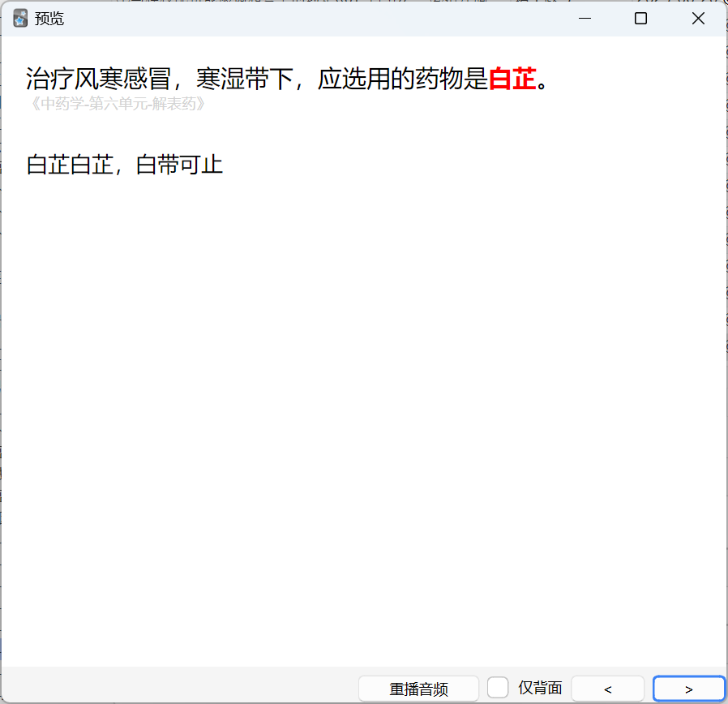This screenshot has height=704, width=728.
Task: Replay audio with 重播音频 button
Action: (x=418, y=689)
